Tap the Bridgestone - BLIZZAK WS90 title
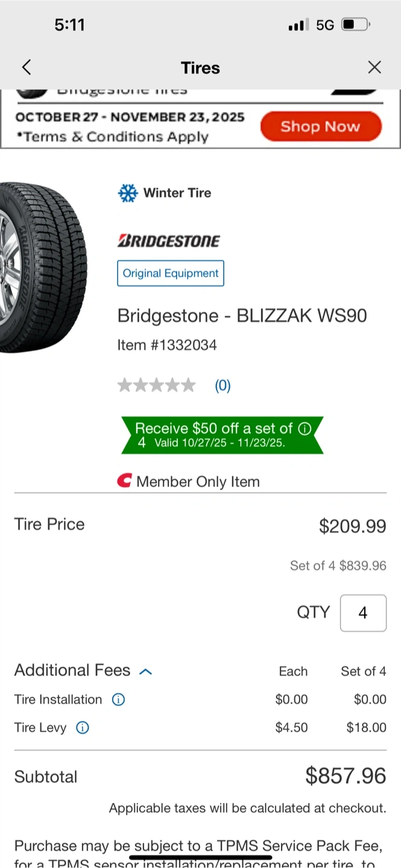 point(242,316)
